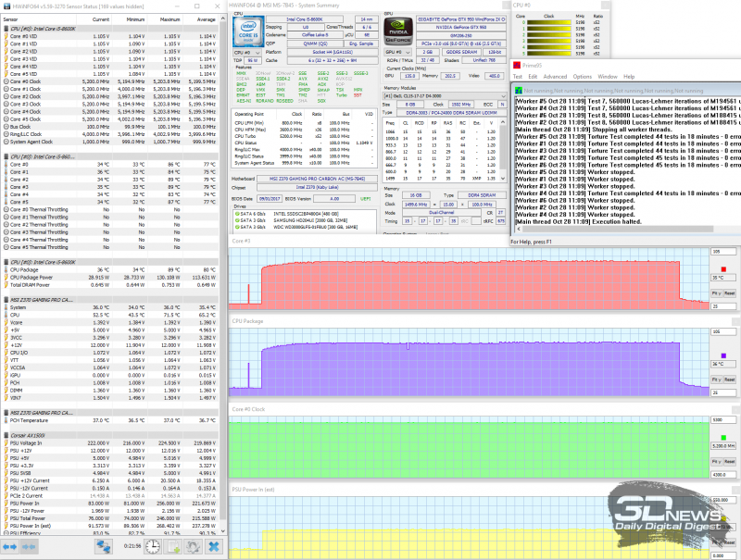Select the "PSU Voltage In" sensor row

(x=109, y=442)
